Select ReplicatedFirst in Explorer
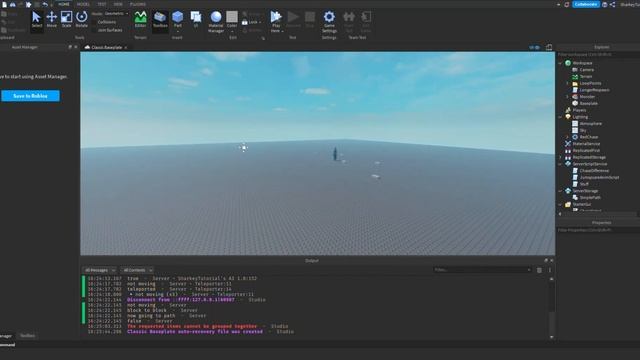The height and width of the screenshot is (360, 640). tap(586, 151)
